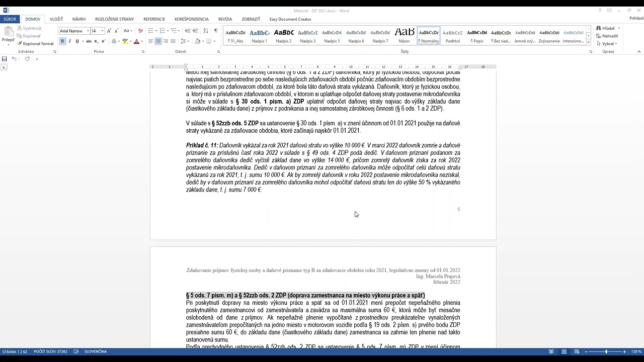Undo last action in quick access toolbar
The height and width of the screenshot is (362, 644).
point(14,59)
